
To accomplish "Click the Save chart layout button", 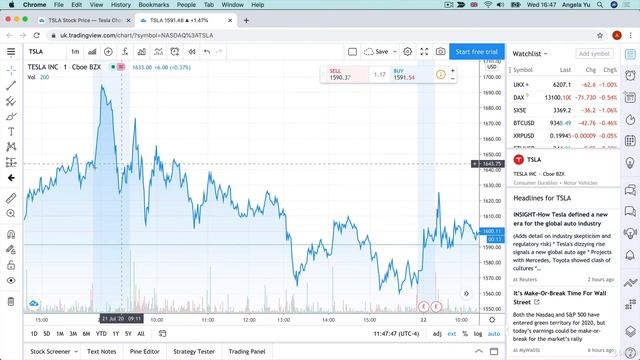I will coord(376,52).
